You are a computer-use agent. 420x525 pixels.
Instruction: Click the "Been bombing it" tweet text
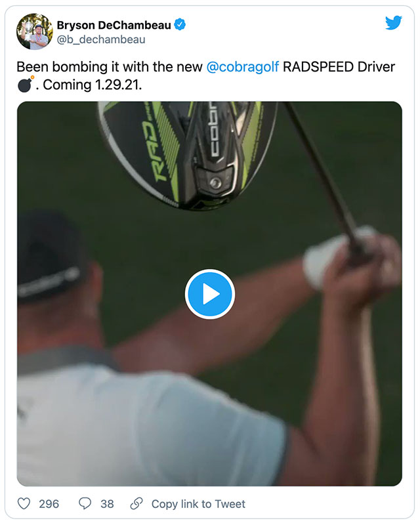(x=105, y=68)
